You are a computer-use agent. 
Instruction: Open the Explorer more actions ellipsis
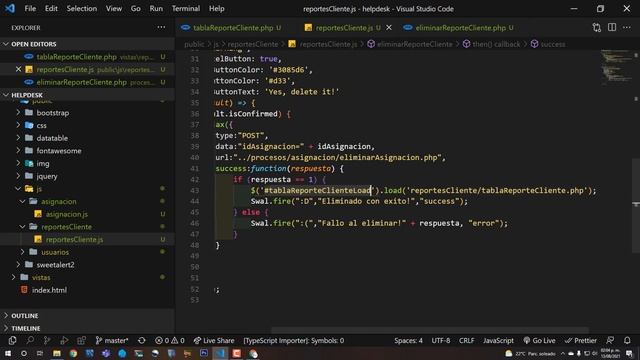(161, 27)
